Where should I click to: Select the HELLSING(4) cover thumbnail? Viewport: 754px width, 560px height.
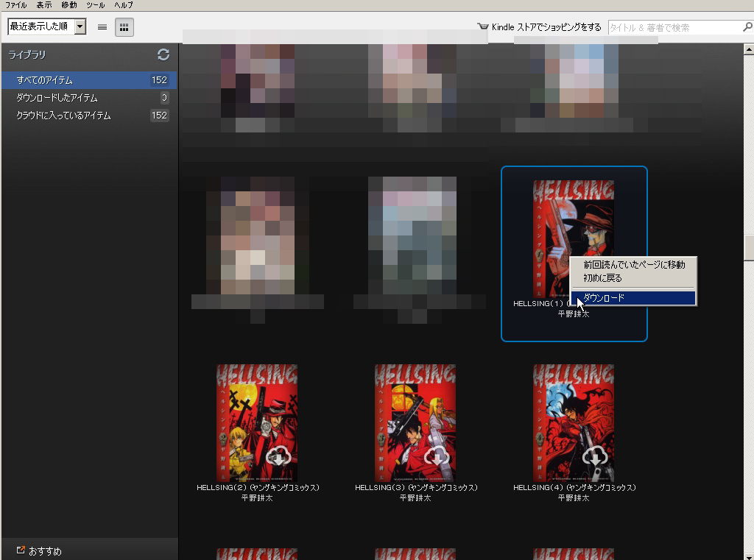pyautogui.click(x=573, y=423)
